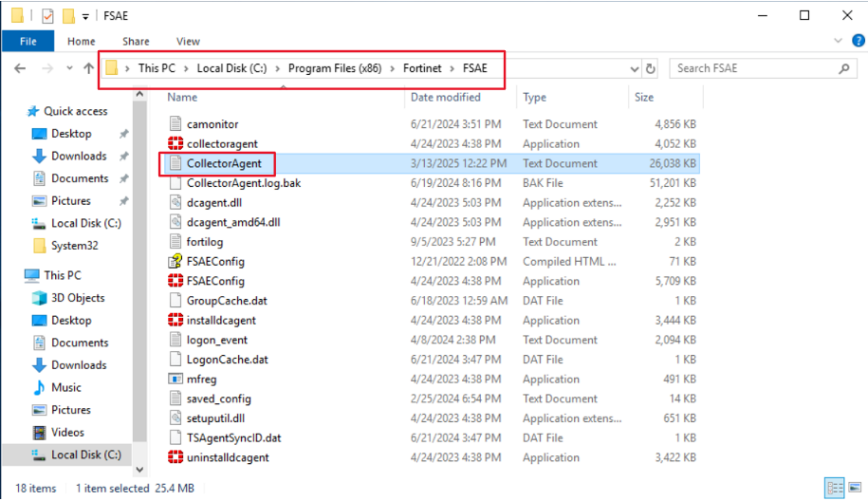The image size is (868, 501).
Task: Select the logon_event text document
Action: (x=217, y=340)
